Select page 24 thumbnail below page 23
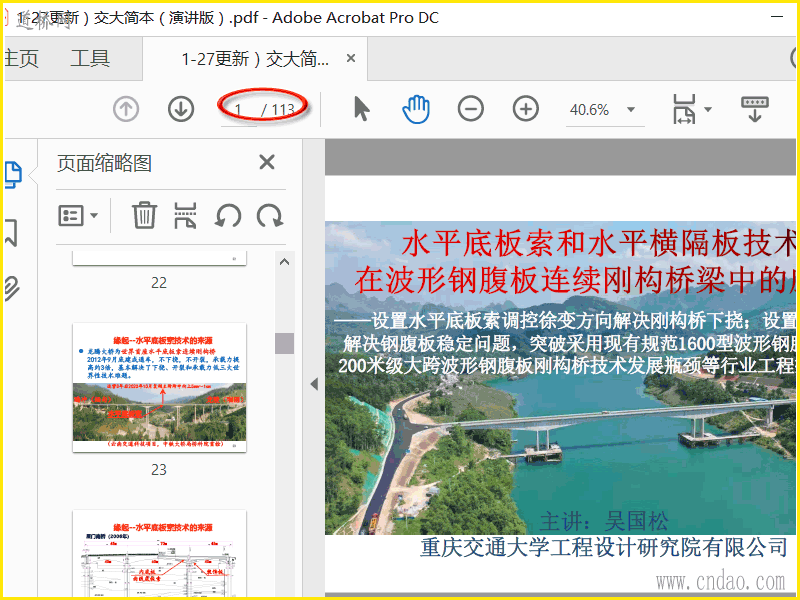Screen dimensions: 800x600 (159, 553)
